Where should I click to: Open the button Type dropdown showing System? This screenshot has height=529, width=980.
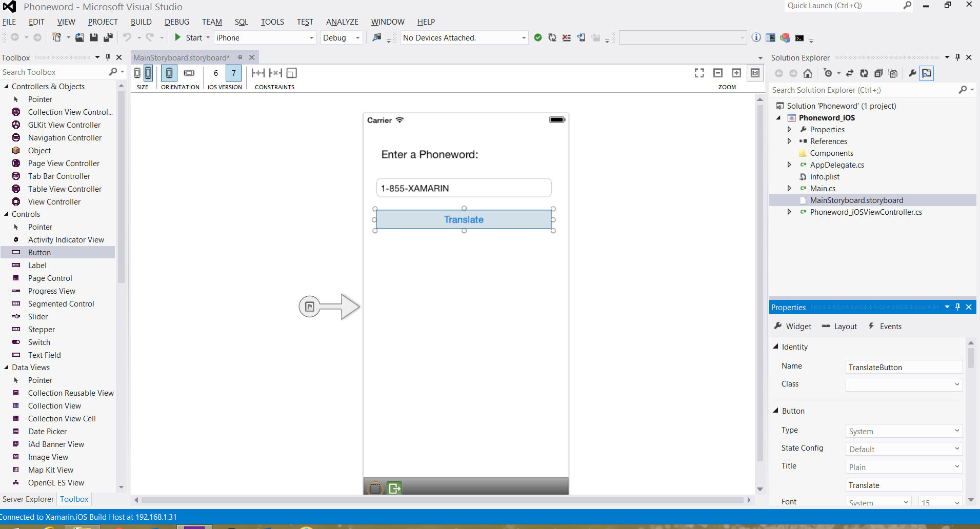point(904,431)
